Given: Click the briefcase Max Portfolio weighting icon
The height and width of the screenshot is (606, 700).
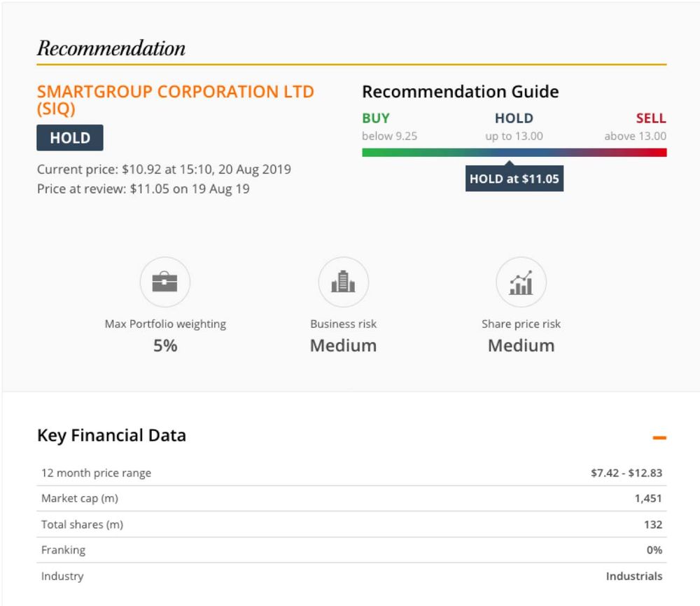Looking at the screenshot, I should (164, 282).
